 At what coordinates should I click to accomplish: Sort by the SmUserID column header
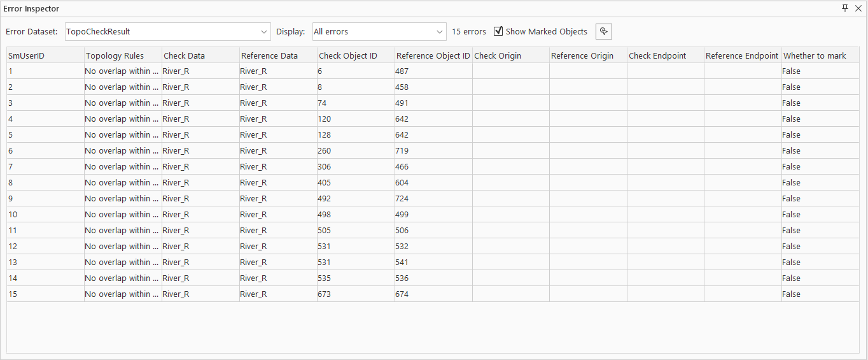tap(45, 55)
